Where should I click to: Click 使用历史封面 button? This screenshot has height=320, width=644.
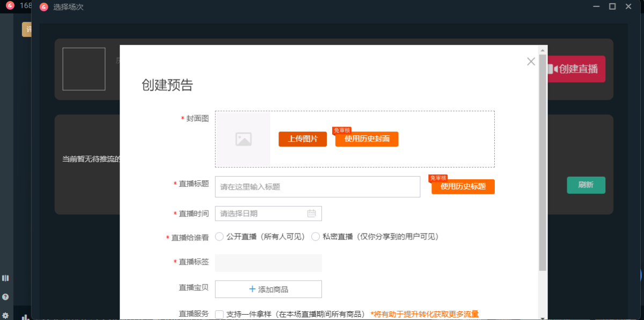tap(367, 140)
